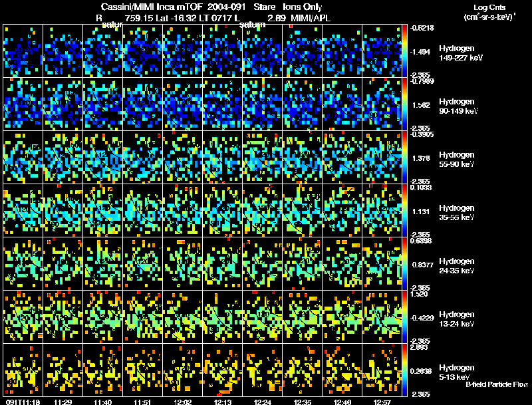The width and height of the screenshot is (532, 405).
Task: Click the color bar of the 24-35 keV row
Action: pyautogui.click(x=404, y=264)
